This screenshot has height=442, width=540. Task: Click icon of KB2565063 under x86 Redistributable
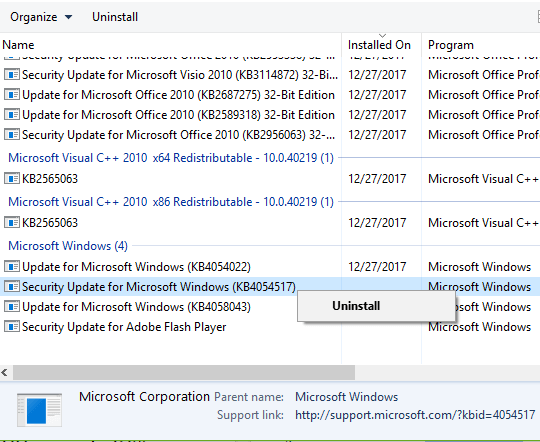click(x=12, y=223)
